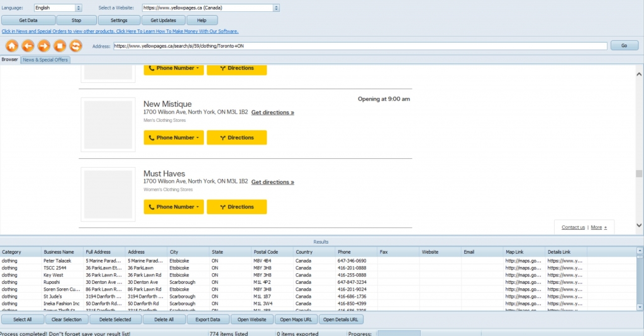Click Get Data button
644x336 pixels.
28,20
